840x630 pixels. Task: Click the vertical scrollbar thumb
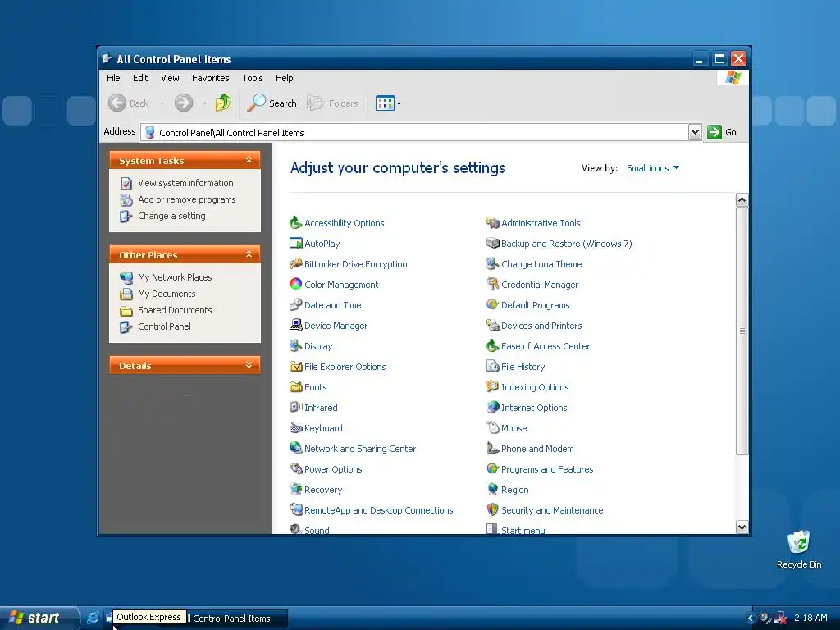[x=742, y=331]
